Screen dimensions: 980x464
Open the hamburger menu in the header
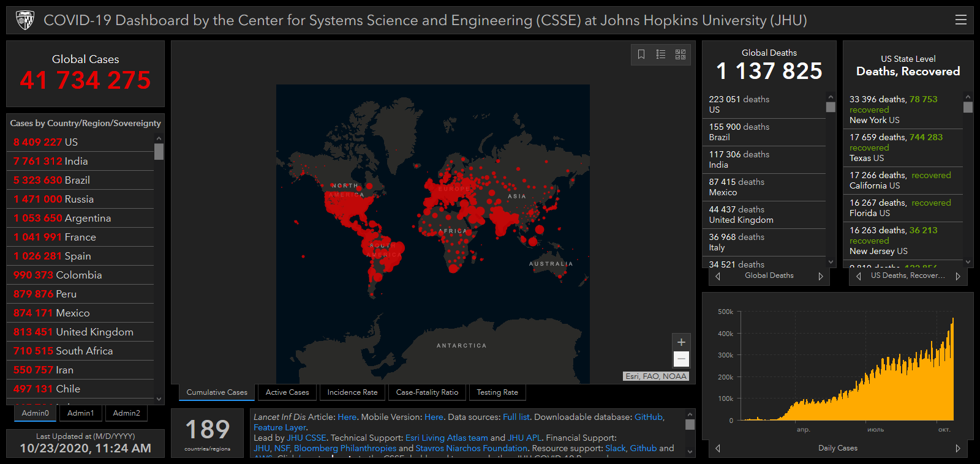pyautogui.click(x=960, y=20)
